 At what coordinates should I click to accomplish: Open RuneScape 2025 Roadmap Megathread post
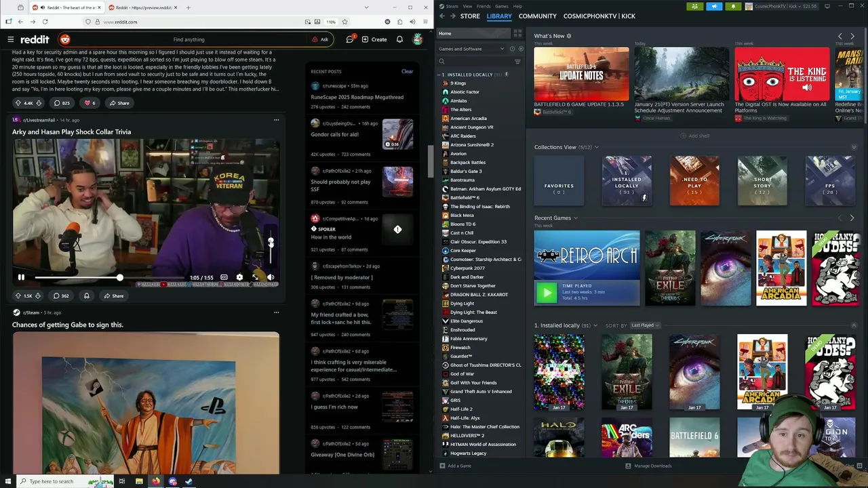point(357,97)
